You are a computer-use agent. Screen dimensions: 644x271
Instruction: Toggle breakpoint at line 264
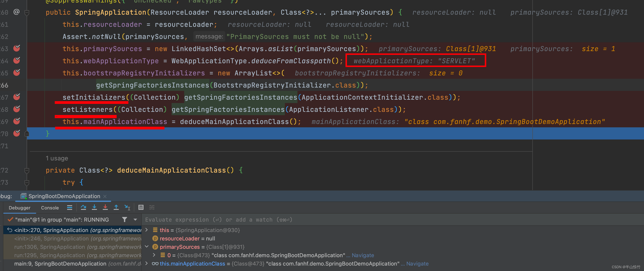[17, 60]
